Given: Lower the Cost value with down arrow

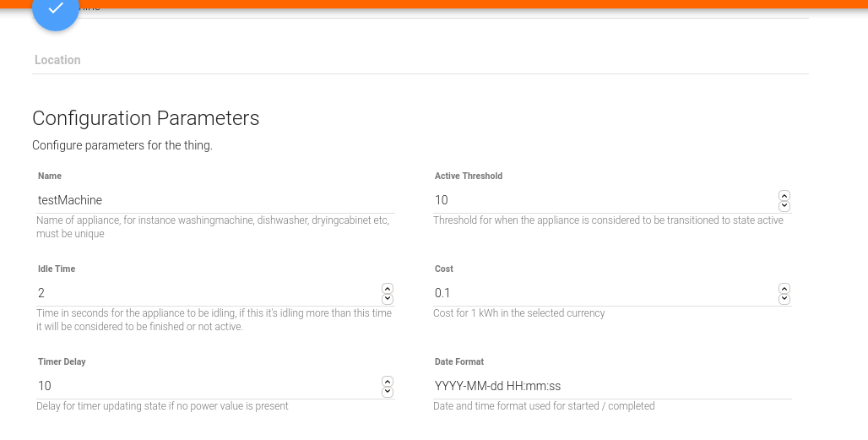Looking at the screenshot, I should click(784, 299).
